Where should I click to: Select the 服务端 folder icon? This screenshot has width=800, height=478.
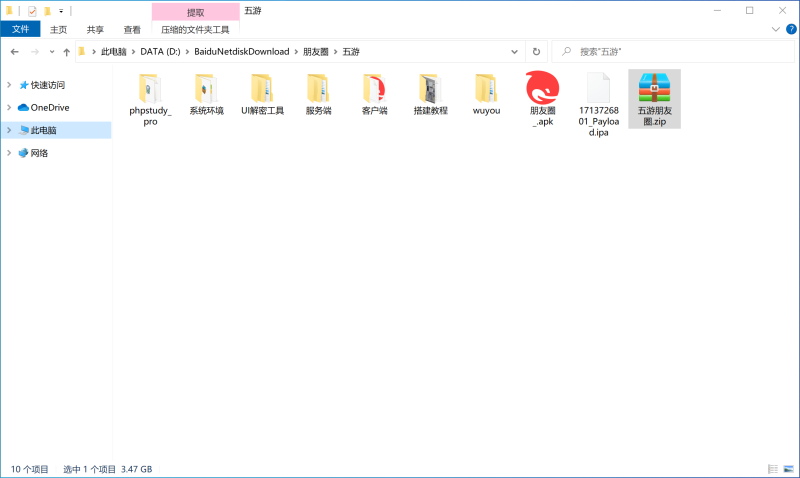tap(318, 90)
